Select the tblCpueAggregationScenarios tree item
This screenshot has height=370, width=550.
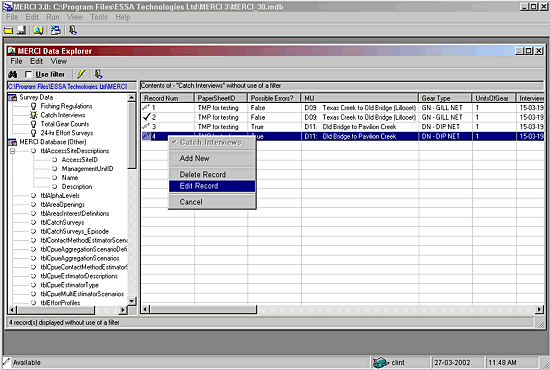pyautogui.click(x=80, y=258)
